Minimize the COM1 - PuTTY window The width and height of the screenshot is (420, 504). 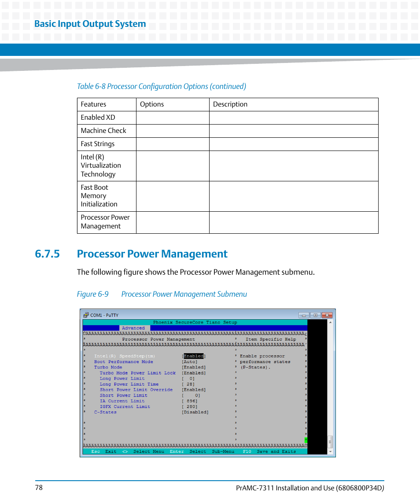pyautogui.click(x=304, y=315)
